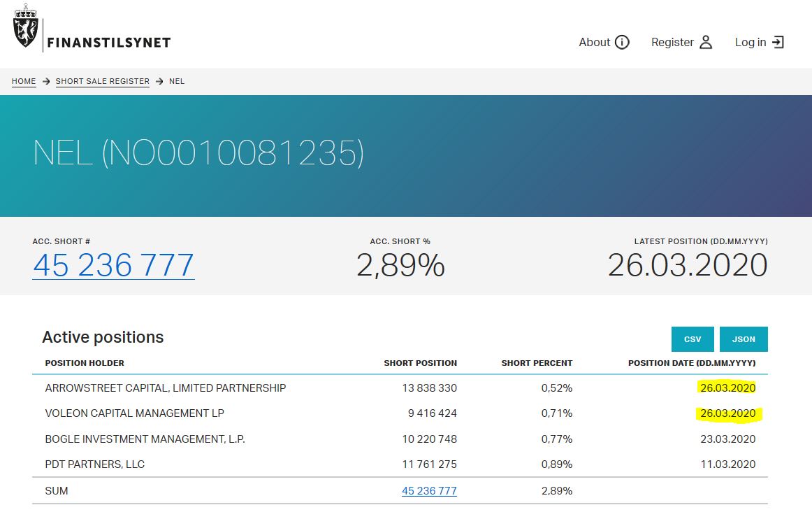812x519 pixels.
Task: Click the SHORT PERCENT column header
Action: pyautogui.click(x=537, y=363)
